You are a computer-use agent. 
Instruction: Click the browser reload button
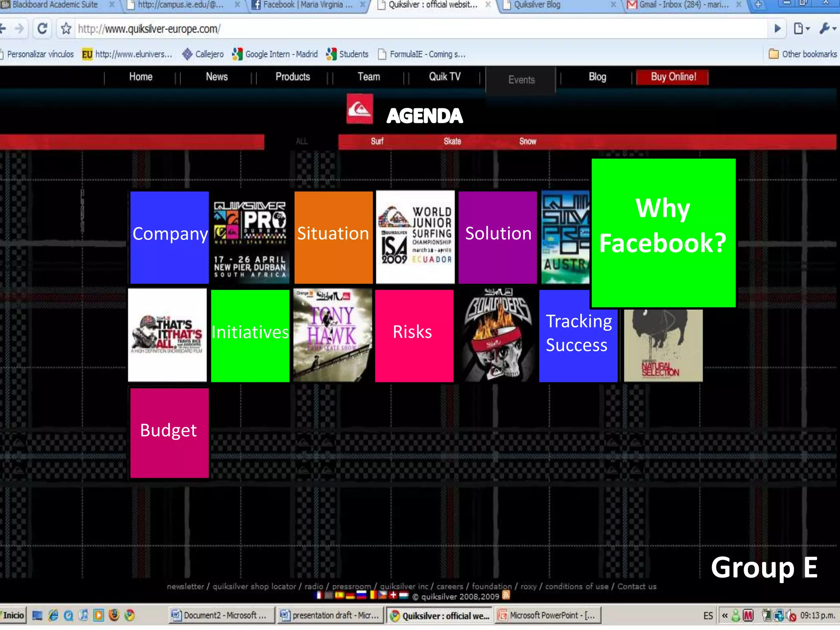point(42,29)
